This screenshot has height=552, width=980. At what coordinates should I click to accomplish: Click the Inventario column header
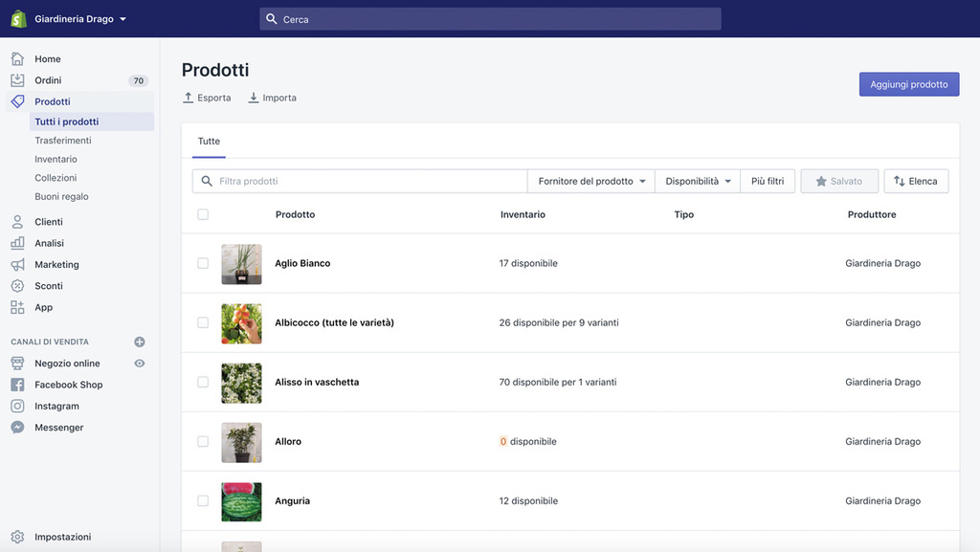pyautogui.click(x=523, y=214)
